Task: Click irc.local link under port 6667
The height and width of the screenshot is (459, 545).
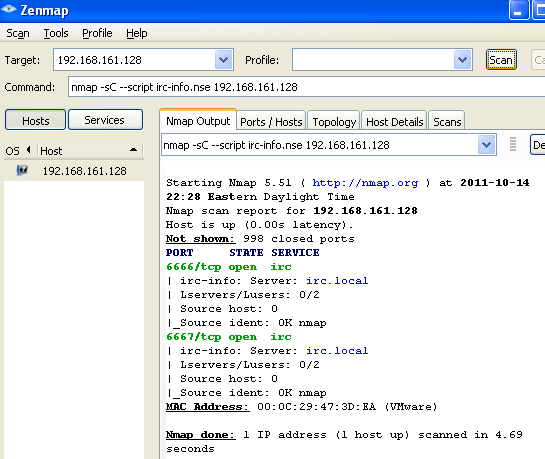Action: click(337, 350)
